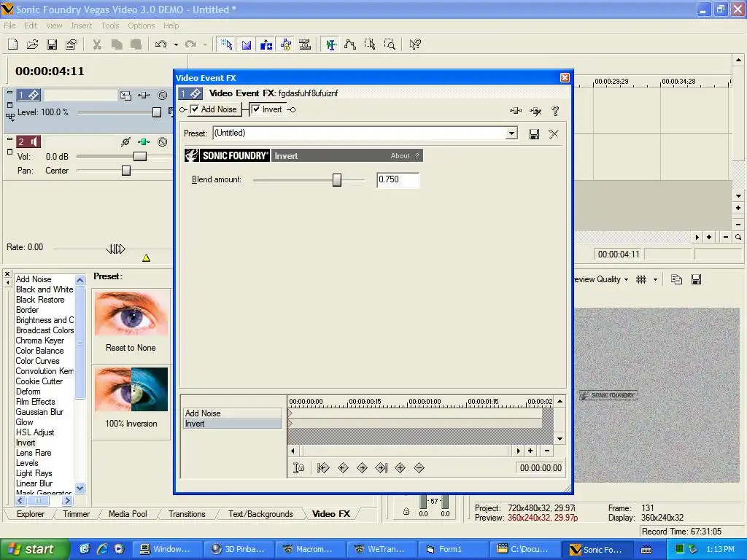Click the Save project toolbar icon

52,44
